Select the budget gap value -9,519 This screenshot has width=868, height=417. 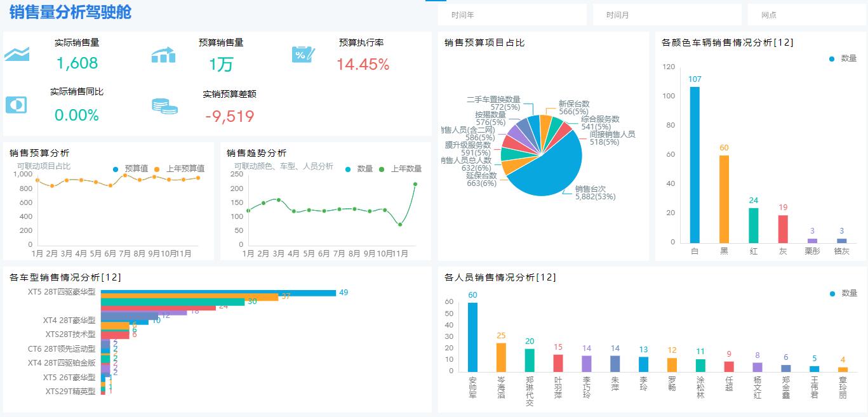pyautogui.click(x=229, y=116)
